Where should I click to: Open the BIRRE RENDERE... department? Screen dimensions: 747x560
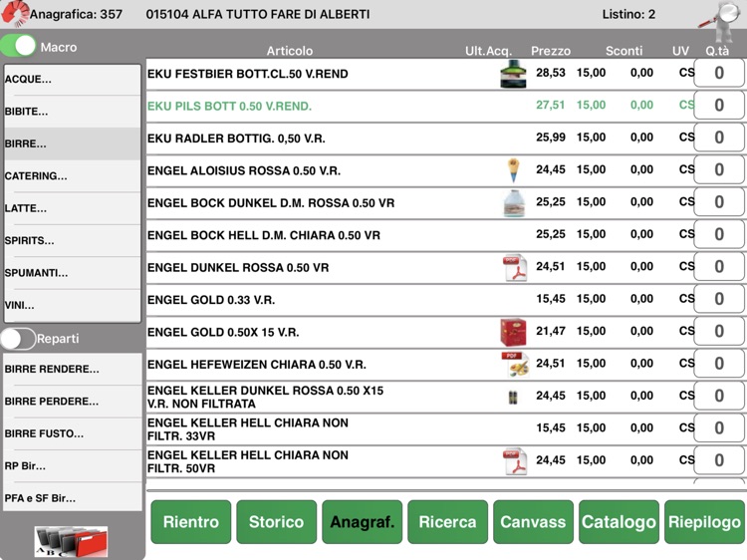coord(73,369)
